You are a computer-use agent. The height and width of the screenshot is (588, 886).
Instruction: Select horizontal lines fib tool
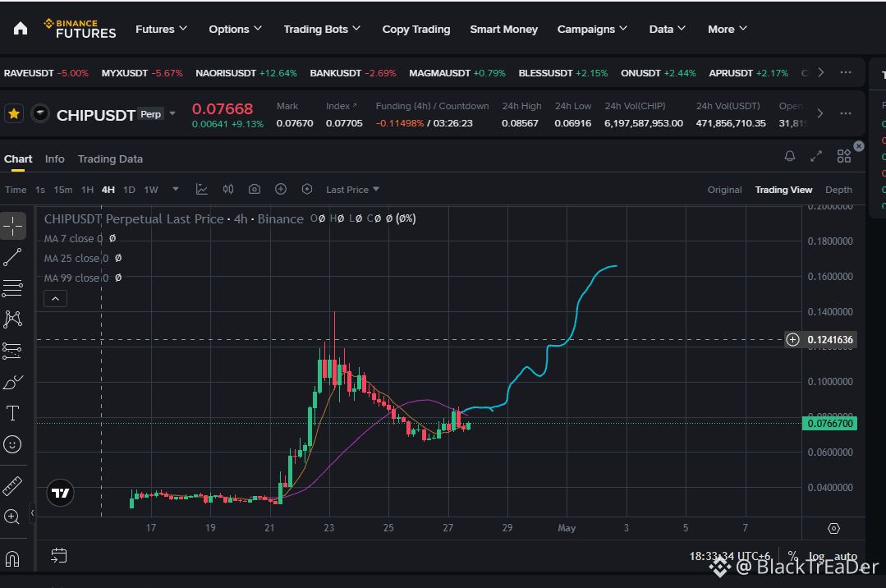[x=12, y=288]
